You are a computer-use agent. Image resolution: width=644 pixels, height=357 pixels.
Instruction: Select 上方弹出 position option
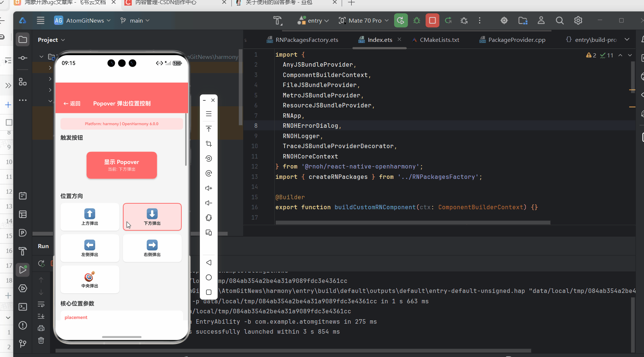(90, 217)
